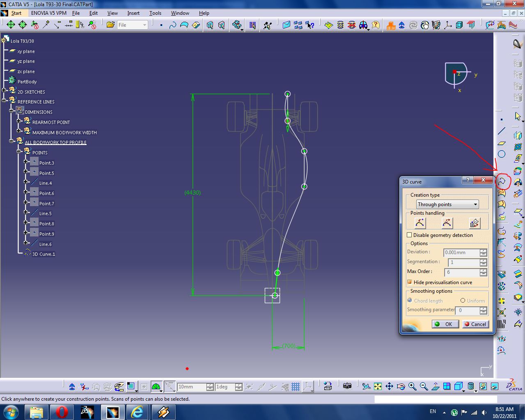525x420 pixels.
Task: Toggle the grid icon in the bottom toolbar
Action: tap(295, 386)
